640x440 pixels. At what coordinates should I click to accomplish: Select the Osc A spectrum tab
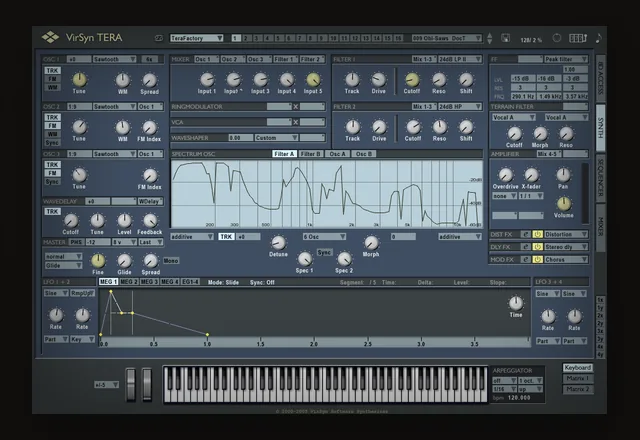point(338,154)
